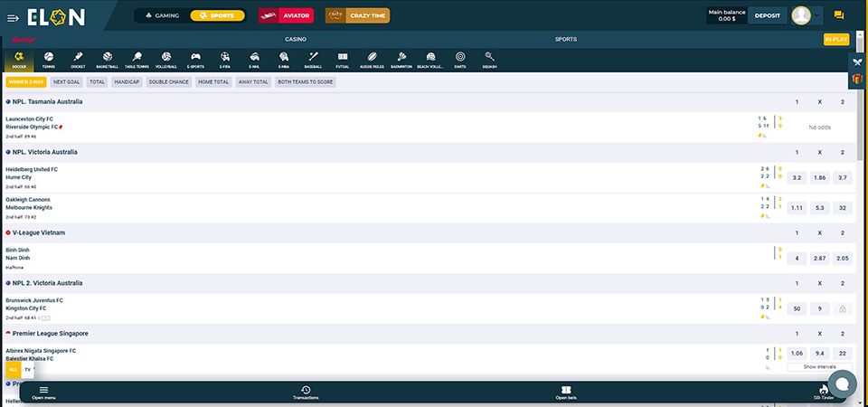Open the Sports section tab
The width and height of the screenshot is (868, 407).
566,39
